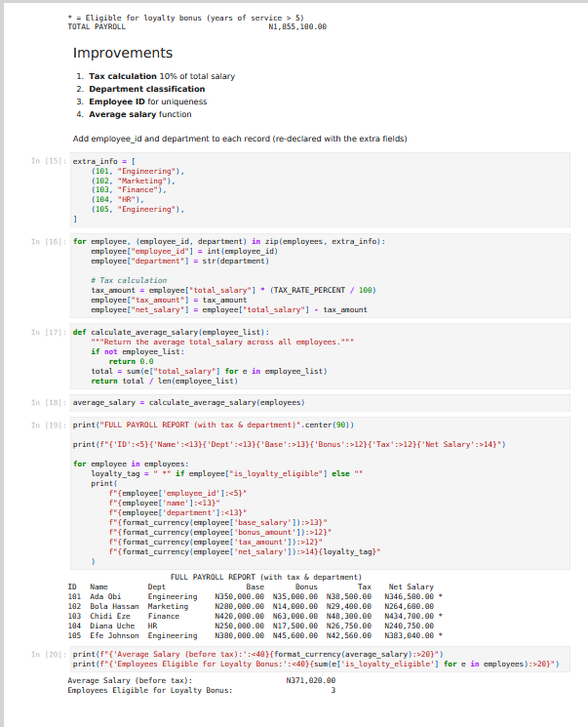Image resolution: width=588 pixels, height=727 pixels.
Task: Click the "return 0.0" line
Action: click(x=131, y=362)
